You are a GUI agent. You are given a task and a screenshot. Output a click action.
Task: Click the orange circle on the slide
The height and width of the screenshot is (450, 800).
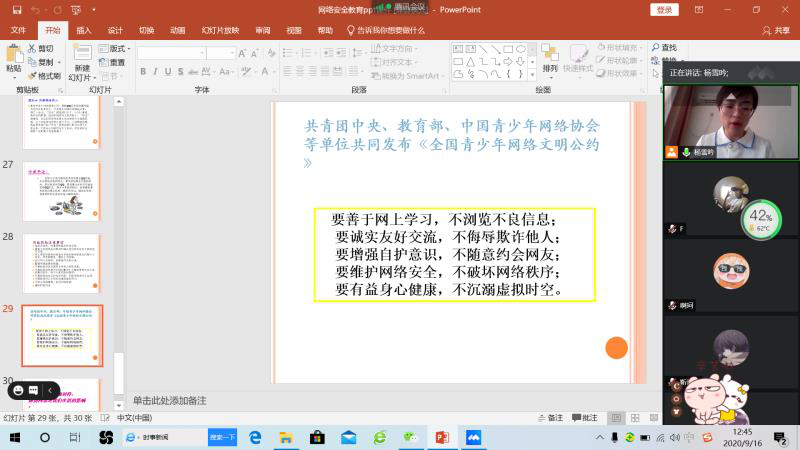[x=616, y=348]
